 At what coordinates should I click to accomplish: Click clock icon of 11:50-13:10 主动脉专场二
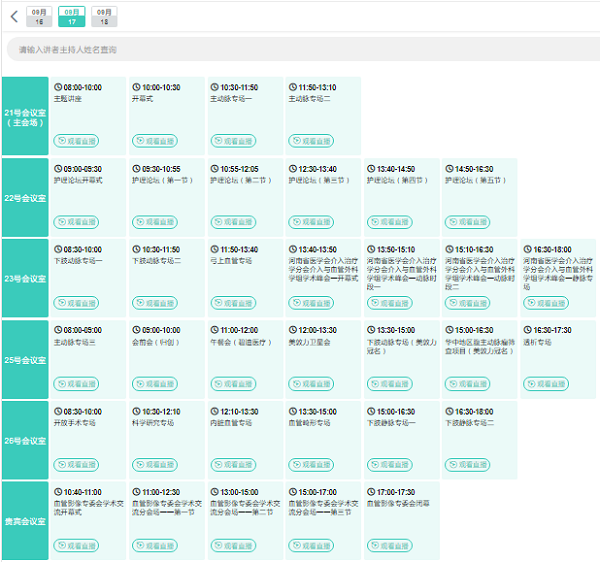(292, 88)
